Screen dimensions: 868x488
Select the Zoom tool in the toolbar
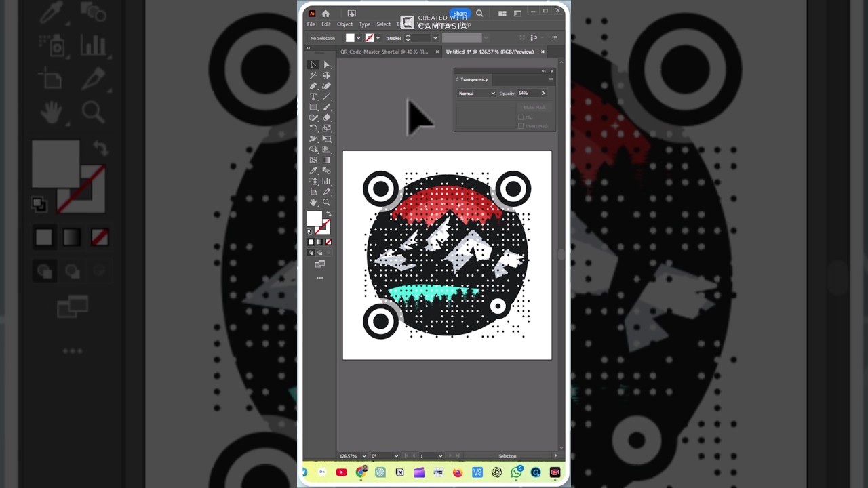tap(326, 202)
